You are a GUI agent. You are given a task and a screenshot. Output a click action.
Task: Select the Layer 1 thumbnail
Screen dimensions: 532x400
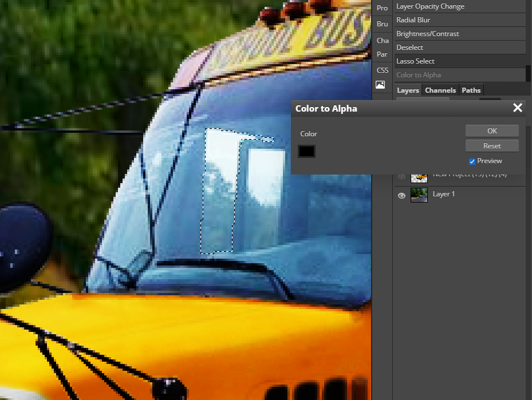point(419,195)
